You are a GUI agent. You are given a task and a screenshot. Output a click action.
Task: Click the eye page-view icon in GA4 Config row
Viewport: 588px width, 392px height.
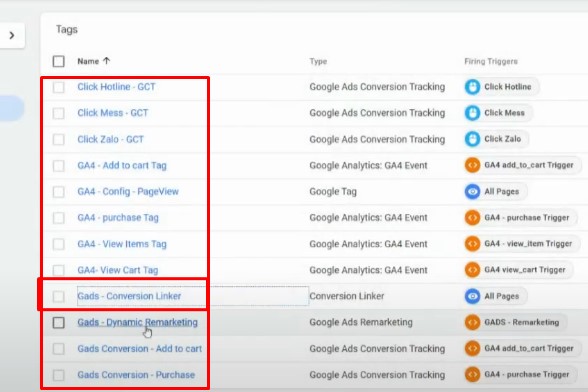tap(472, 191)
